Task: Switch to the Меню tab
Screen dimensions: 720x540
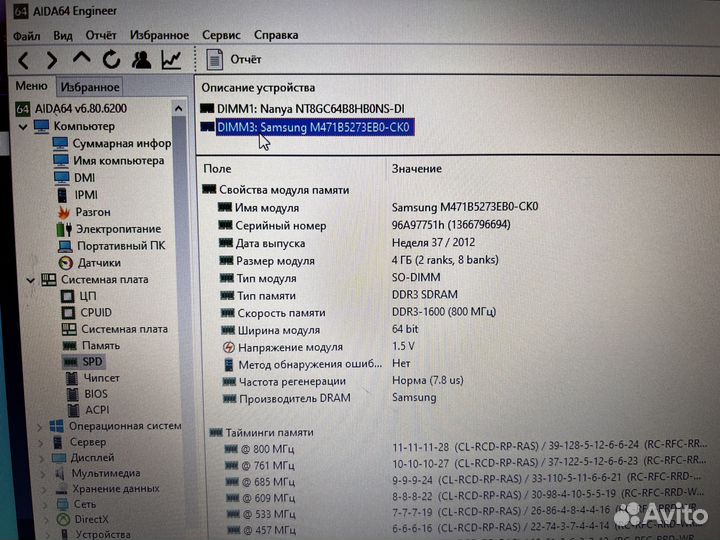Action: click(31, 86)
